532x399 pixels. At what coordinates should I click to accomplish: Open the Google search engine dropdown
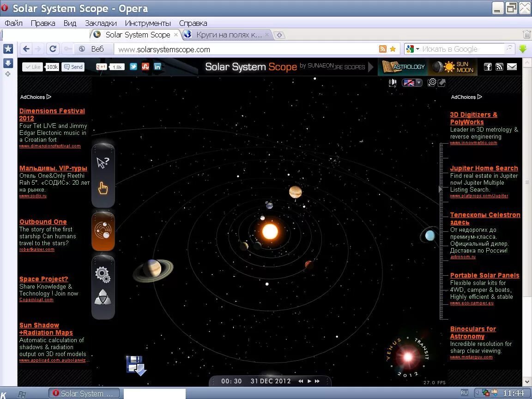[x=412, y=49]
